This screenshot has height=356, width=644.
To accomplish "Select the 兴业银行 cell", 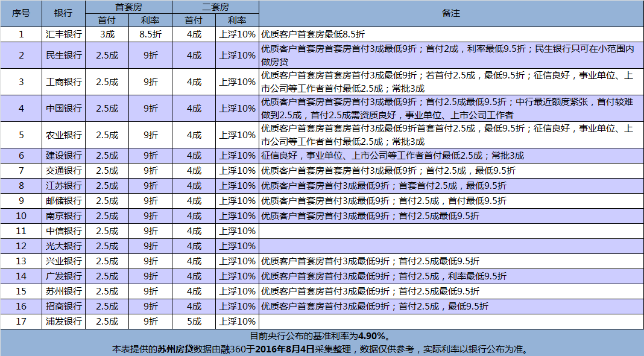I will [x=64, y=261].
